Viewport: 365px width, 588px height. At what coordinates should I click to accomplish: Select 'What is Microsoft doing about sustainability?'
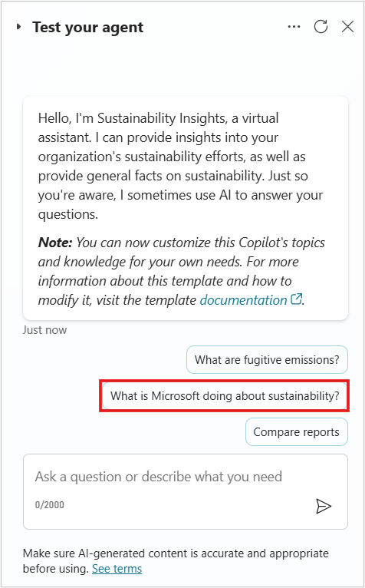click(225, 395)
